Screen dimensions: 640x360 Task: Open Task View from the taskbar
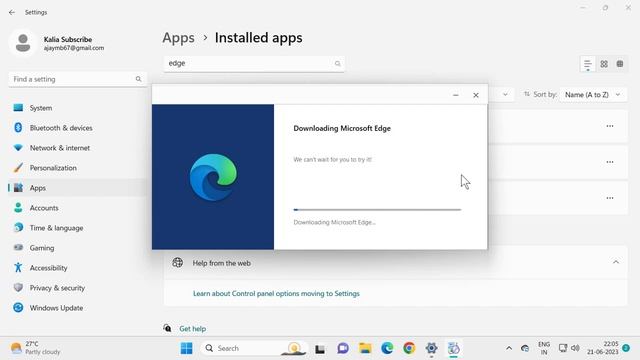pyautogui.click(x=320, y=349)
